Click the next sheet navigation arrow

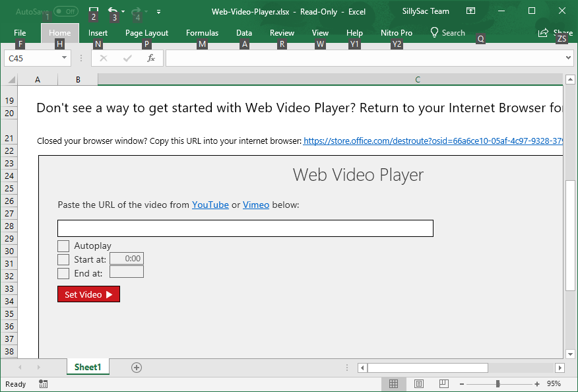click(38, 368)
